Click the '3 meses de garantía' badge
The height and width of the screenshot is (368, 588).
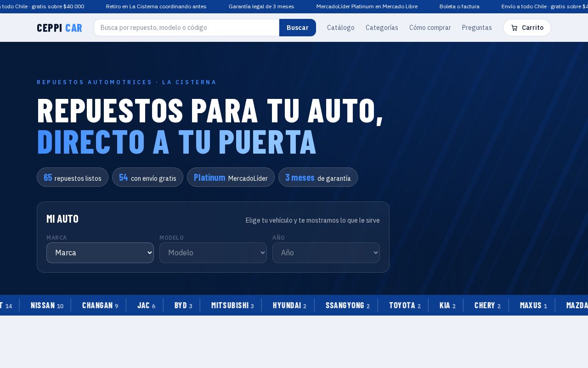coord(318,177)
